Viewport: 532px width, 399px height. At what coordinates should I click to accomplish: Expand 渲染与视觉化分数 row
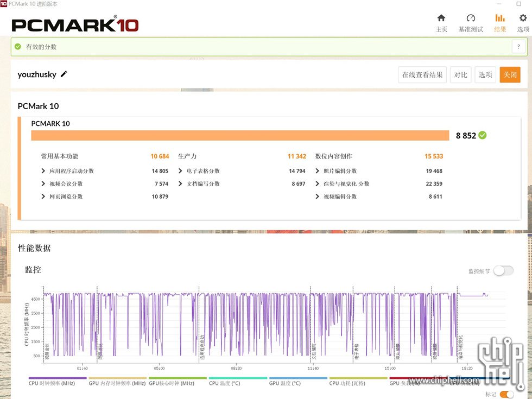[317, 183]
